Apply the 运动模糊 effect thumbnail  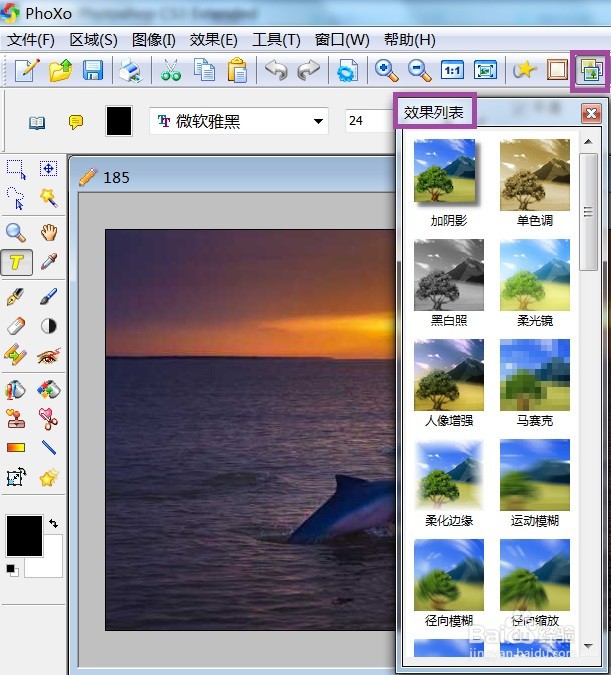click(535, 475)
